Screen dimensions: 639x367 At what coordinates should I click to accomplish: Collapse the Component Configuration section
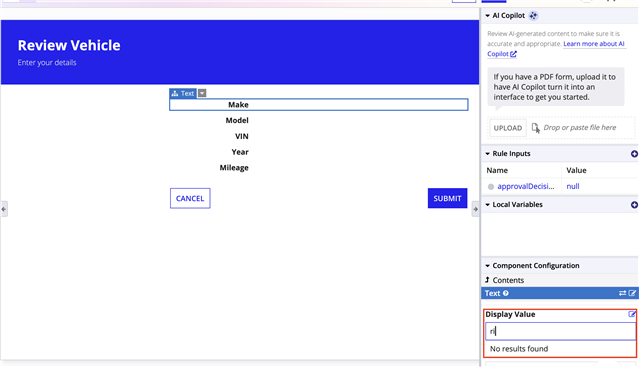click(x=487, y=266)
